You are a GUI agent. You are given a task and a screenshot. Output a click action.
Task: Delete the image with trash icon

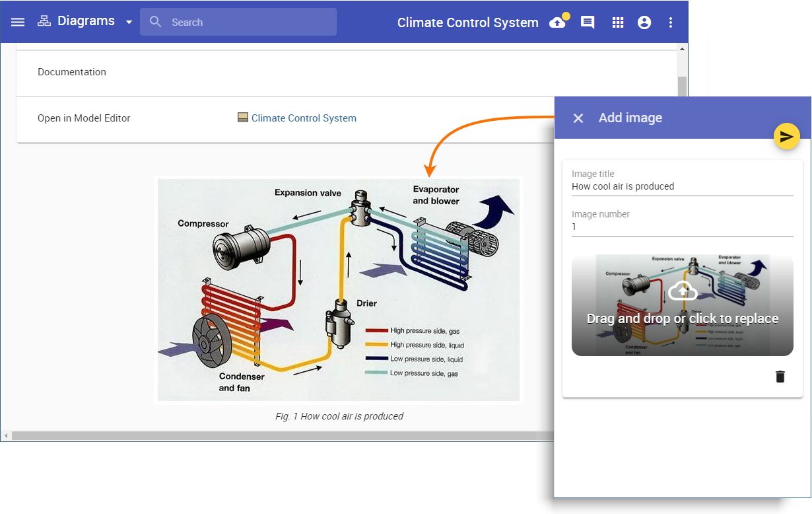(780, 377)
